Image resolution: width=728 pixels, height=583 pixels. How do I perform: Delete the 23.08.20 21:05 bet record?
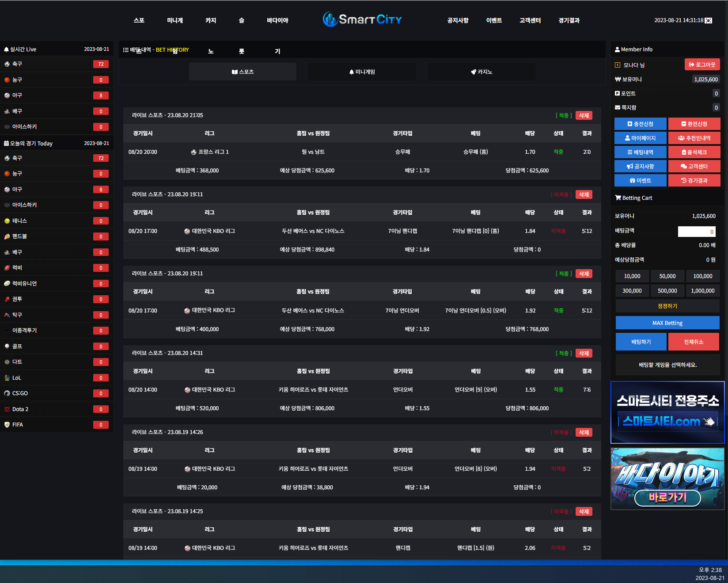point(584,115)
